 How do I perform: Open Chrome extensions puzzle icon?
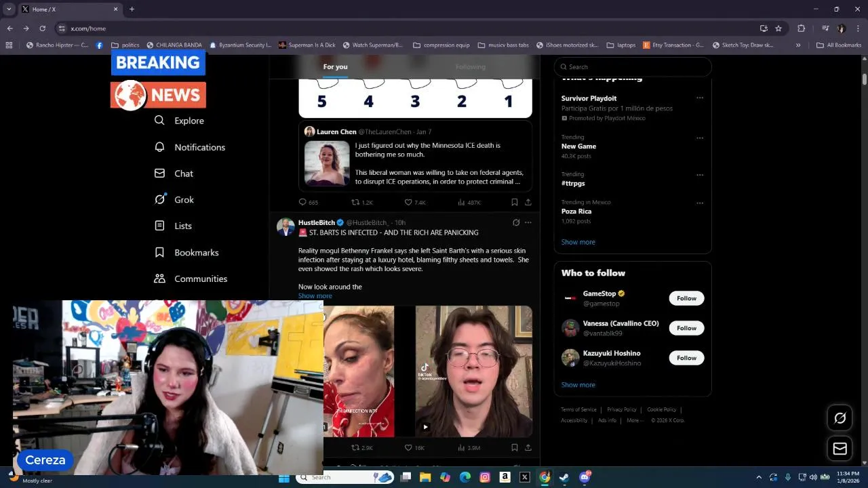tap(801, 28)
